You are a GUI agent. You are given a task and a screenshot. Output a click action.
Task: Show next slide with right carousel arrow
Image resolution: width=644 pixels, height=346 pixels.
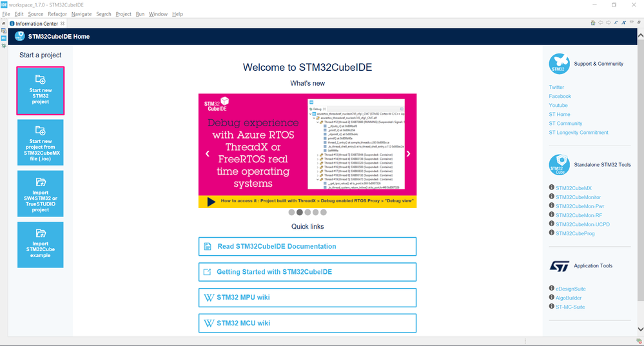408,153
